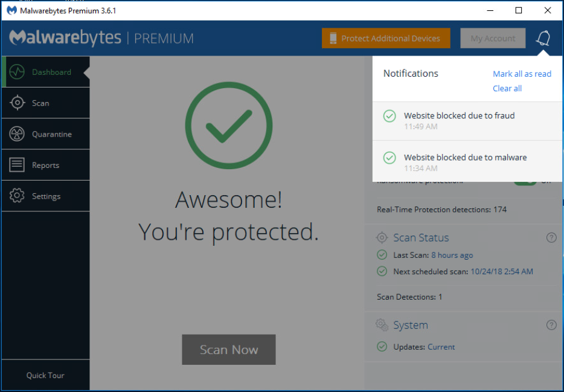564x392 pixels.
Task: Click the Scan Now button
Action: tap(229, 350)
